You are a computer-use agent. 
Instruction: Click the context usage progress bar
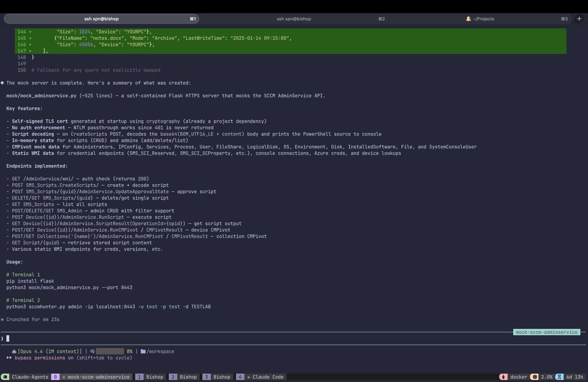point(110,351)
